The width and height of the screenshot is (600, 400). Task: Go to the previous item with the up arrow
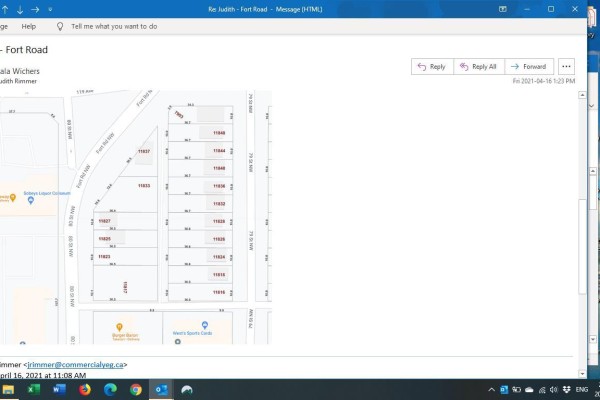(x=5, y=10)
